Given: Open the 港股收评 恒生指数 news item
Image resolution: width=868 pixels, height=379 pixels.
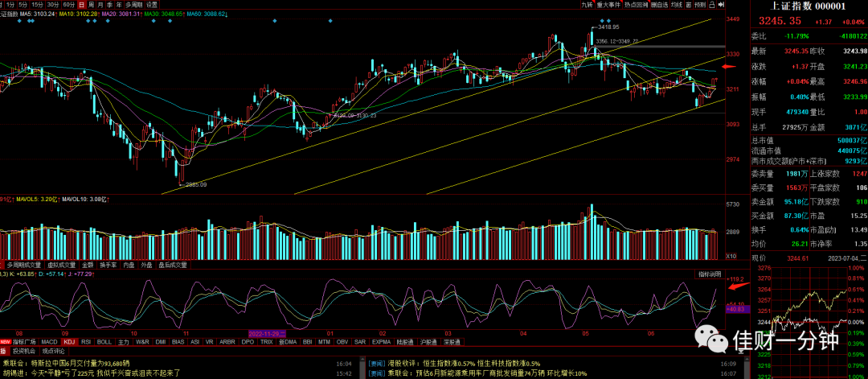Looking at the screenshot, I should tap(454, 364).
